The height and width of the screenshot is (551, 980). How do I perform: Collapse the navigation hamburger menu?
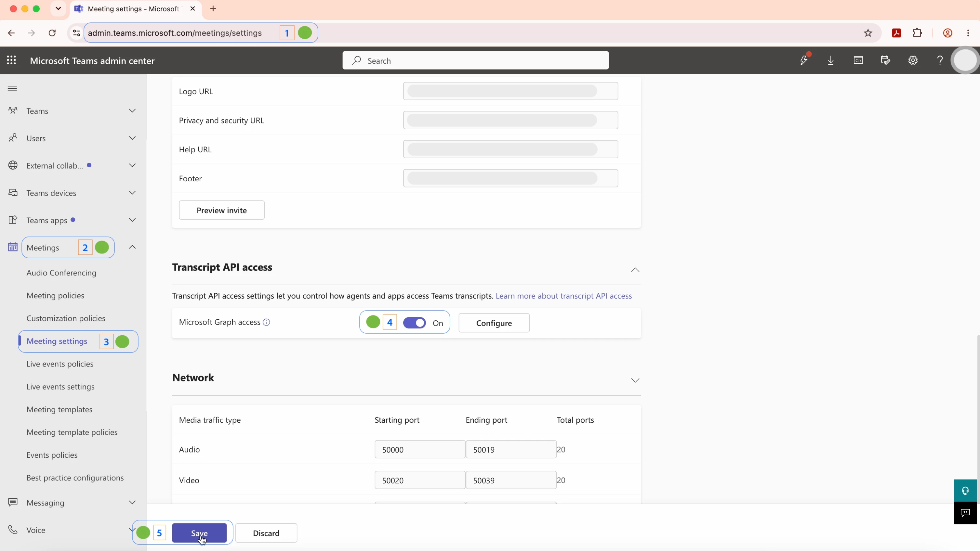12,89
